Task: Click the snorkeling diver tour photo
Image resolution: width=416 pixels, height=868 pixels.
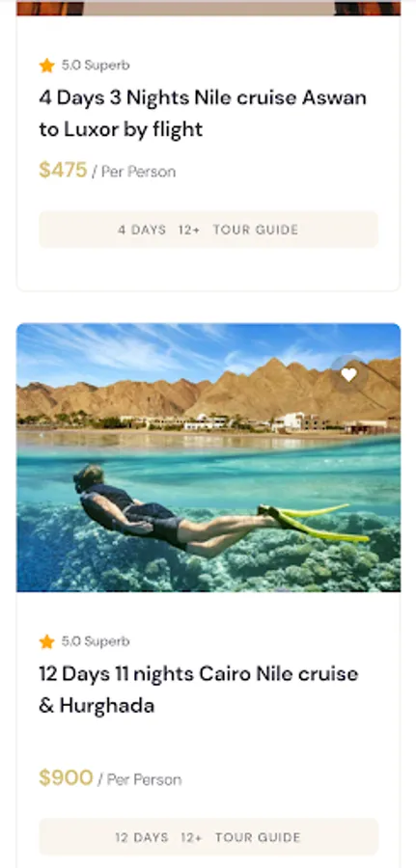Action: point(208,457)
